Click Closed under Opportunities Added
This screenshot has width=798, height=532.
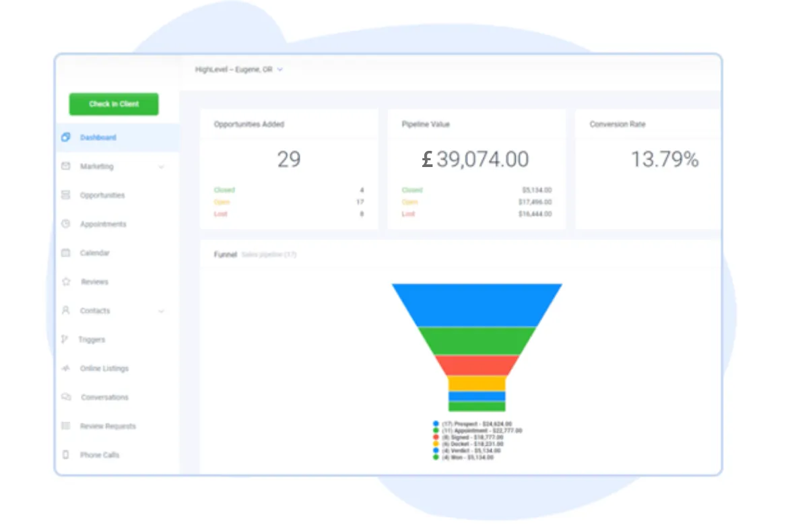click(x=224, y=190)
